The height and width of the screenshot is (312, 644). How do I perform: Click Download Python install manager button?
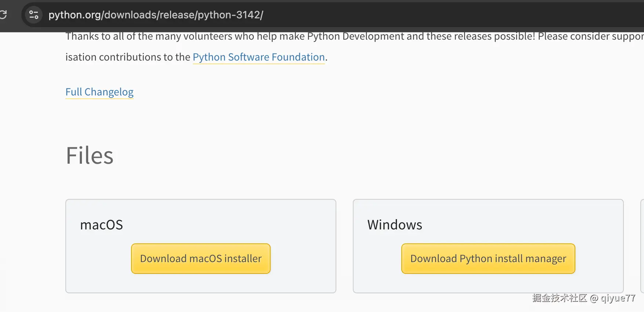[488, 258]
